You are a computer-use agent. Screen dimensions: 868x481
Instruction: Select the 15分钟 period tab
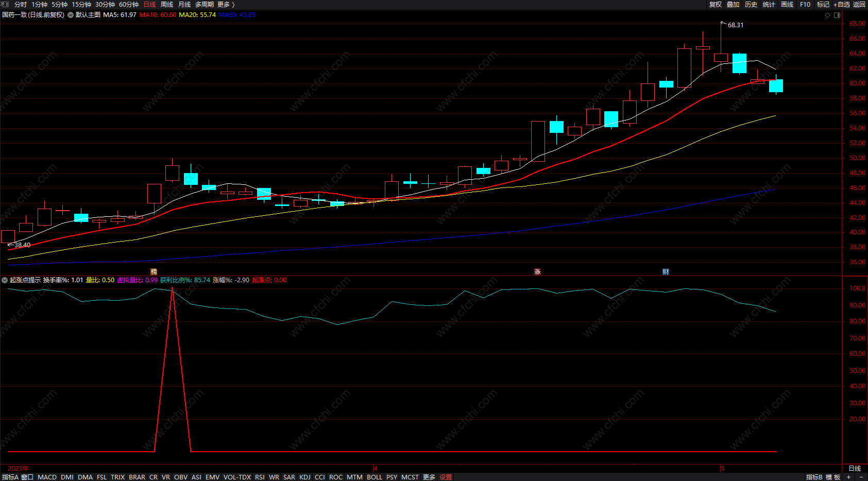pos(81,4)
